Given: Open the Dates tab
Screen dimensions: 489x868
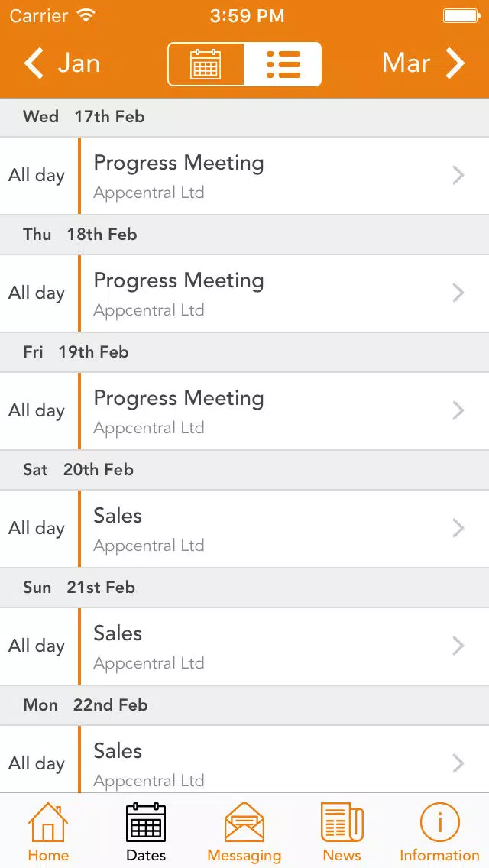Looking at the screenshot, I should [146, 832].
